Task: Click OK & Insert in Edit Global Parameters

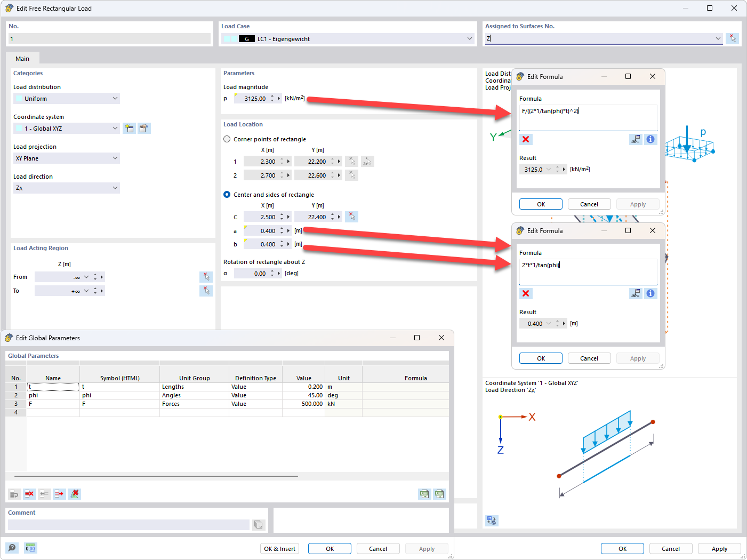Action: point(279,549)
